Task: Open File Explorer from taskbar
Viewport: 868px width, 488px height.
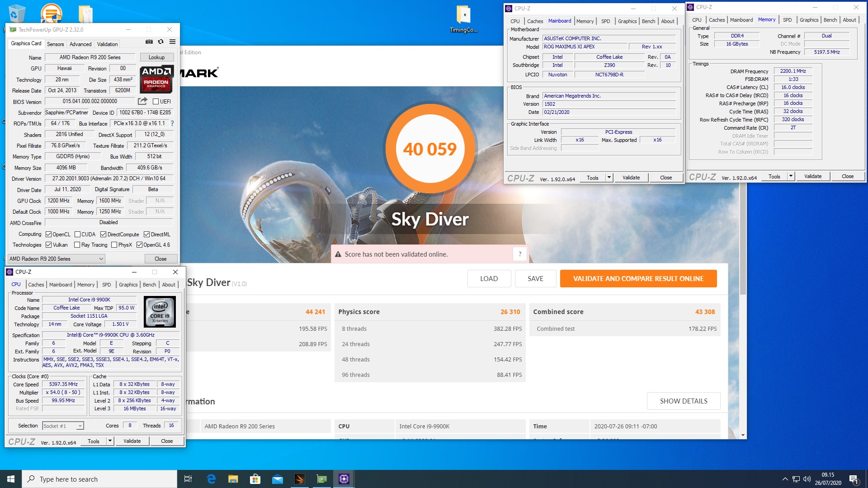Action: (233, 479)
